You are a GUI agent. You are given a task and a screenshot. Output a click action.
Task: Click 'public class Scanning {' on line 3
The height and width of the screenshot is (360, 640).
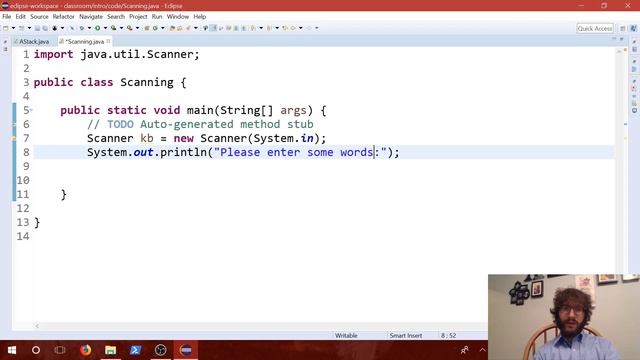(110, 82)
